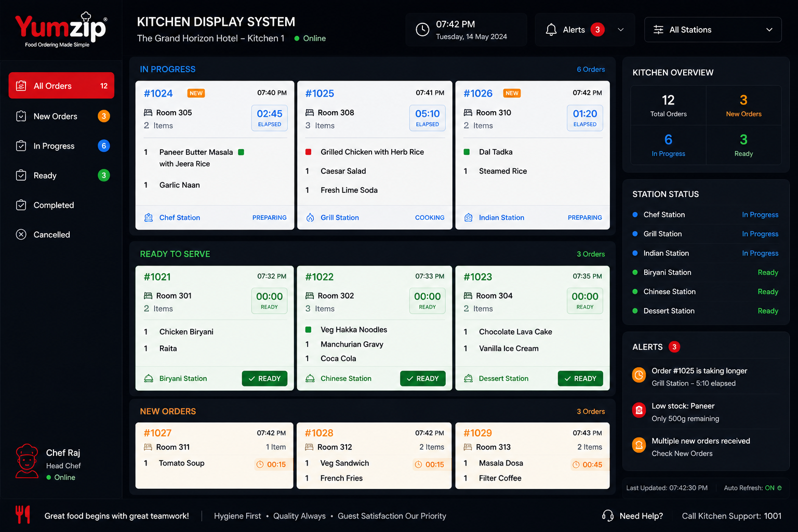Click the Chef Station icon on order #1024
The image size is (798, 532).
pyautogui.click(x=149, y=218)
